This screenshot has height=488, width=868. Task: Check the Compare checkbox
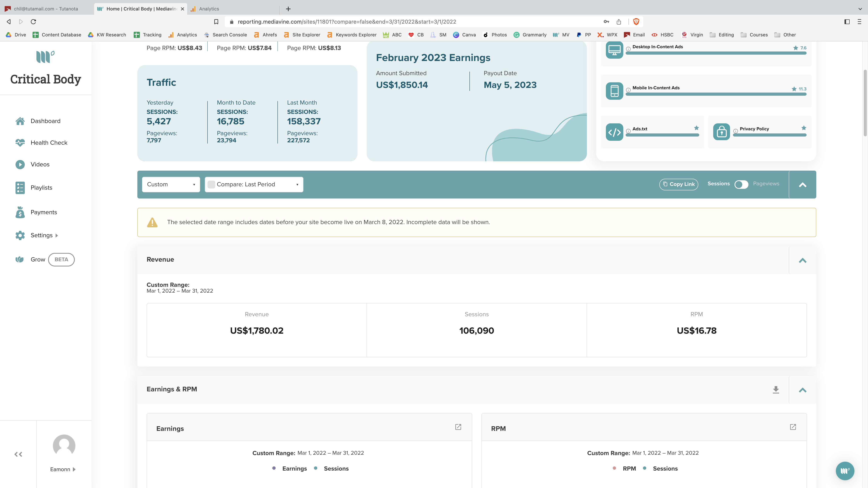pos(211,185)
